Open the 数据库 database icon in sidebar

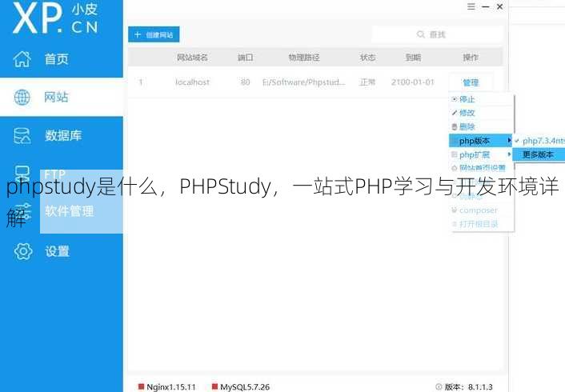(22, 136)
